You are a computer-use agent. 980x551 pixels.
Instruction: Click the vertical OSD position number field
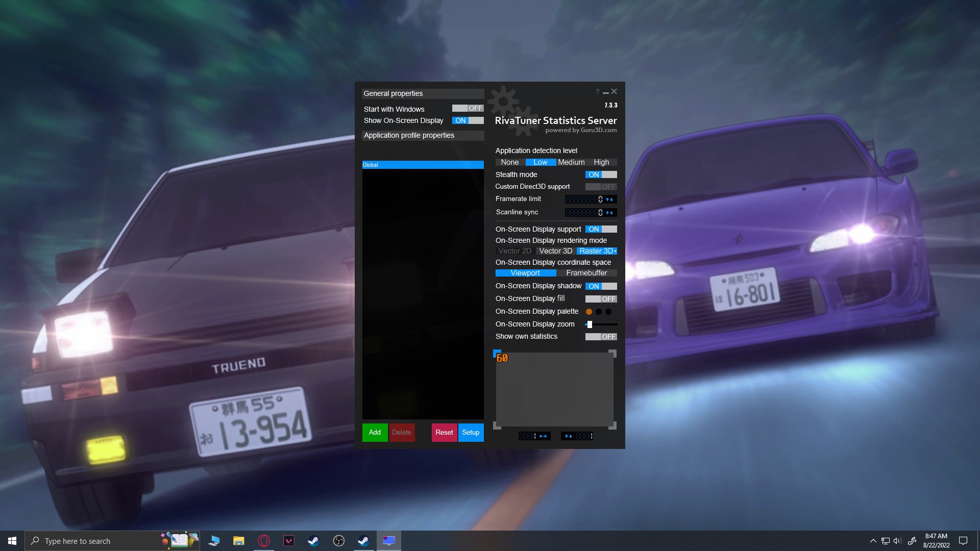click(584, 436)
